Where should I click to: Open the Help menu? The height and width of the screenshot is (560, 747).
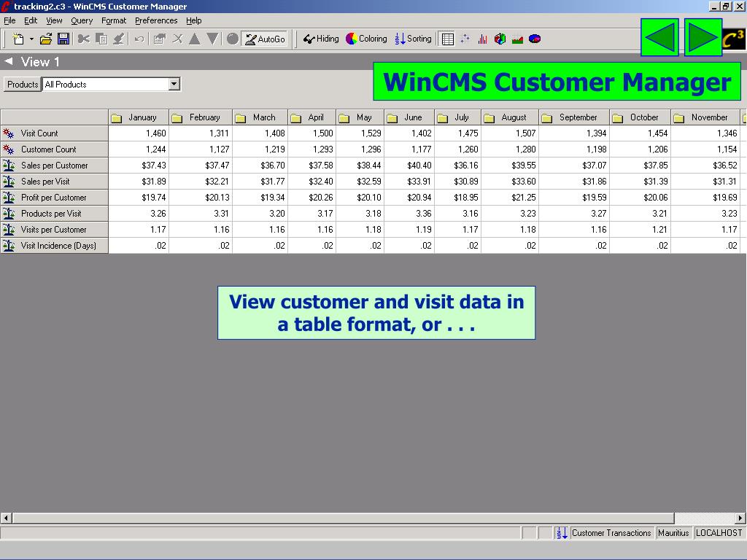(x=194, y=20)
